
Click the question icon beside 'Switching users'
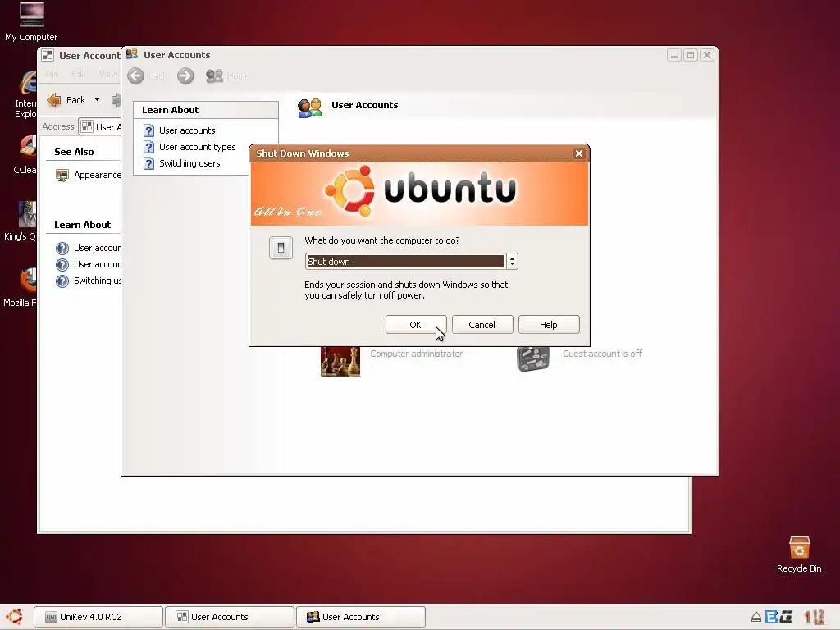pos(149,163)
